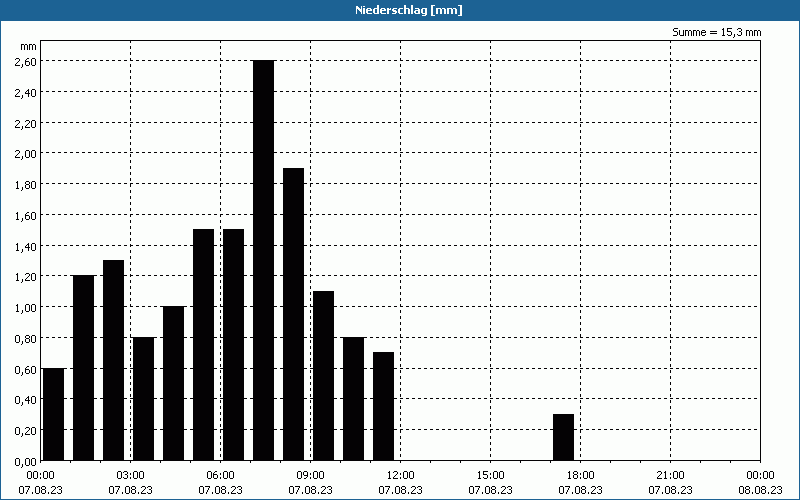The image size is (800, 500).
Task: Select the 1,40 y-axis label
Action: (x=26, y=246)
